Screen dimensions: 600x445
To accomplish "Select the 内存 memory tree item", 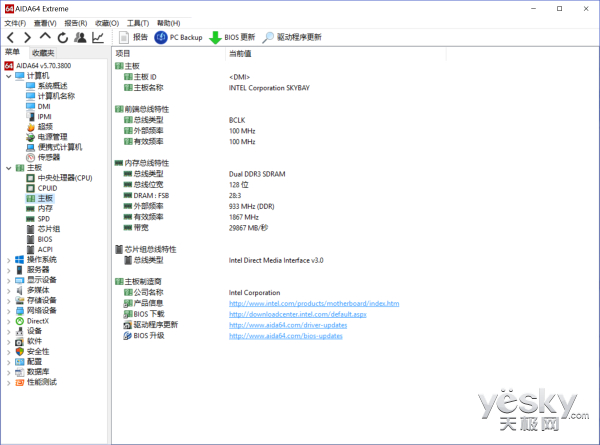I will point(39,209).
